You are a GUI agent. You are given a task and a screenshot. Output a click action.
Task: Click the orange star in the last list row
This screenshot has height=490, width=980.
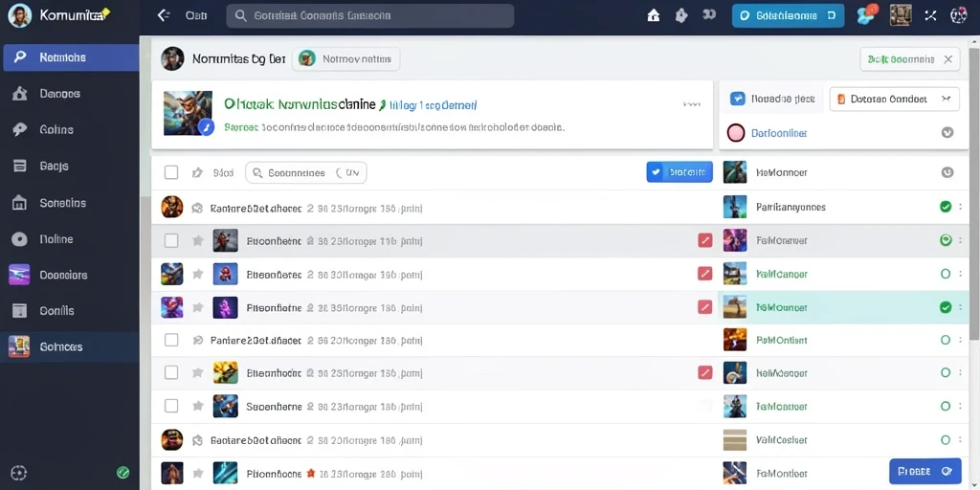[311, 473]
